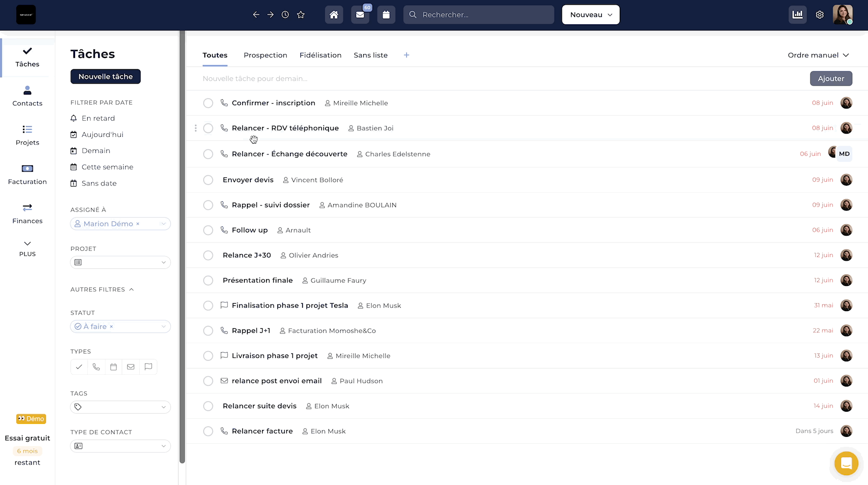Click the favorites star icon

point(301,15)
